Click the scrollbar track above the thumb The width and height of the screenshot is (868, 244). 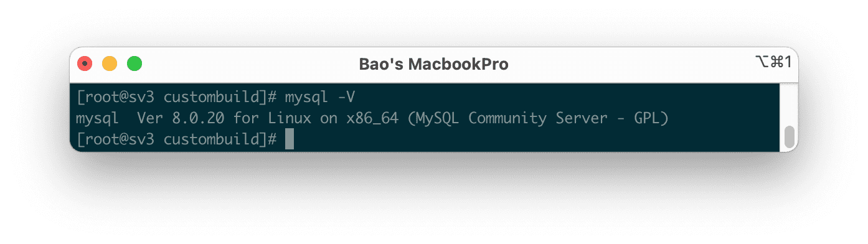tap(789, 105)
